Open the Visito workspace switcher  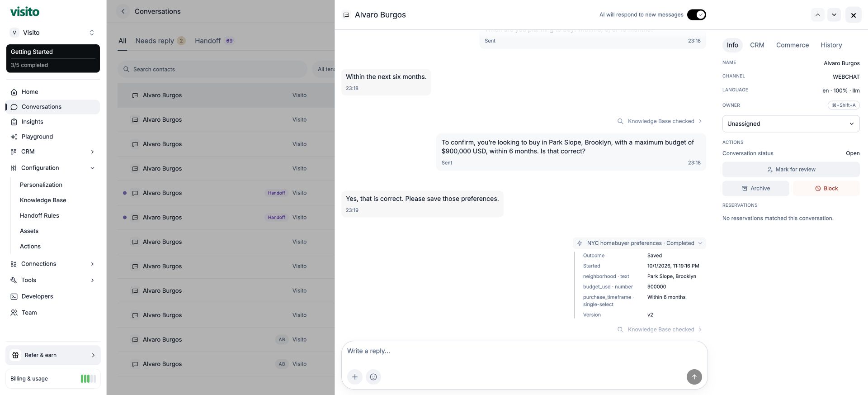[x=53, y=33]
